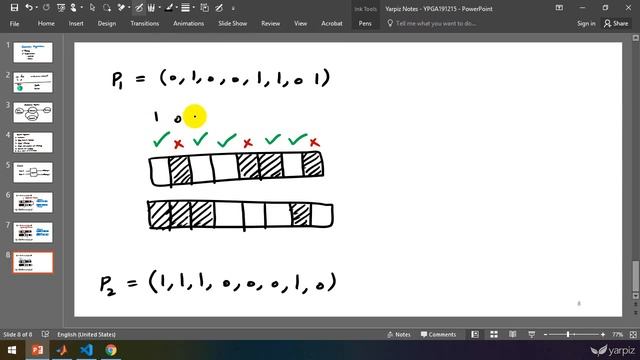Open the File menu
The height and width of the screenshot is (360, 640).
point(14,24)
